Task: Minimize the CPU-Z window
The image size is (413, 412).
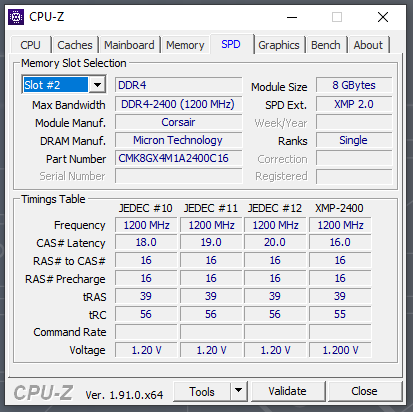Action: point(292,17)
